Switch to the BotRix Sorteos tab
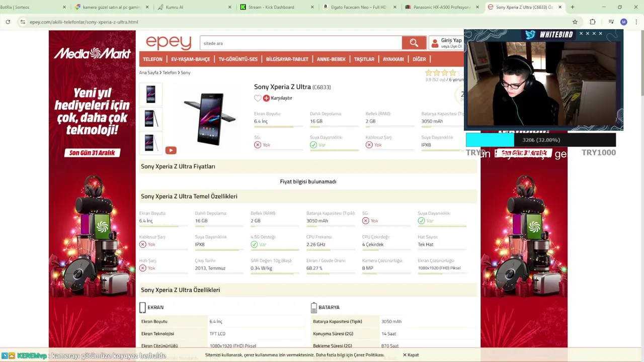Image resolution: width=644 pixels, height=362 pixels. [30, 7]
